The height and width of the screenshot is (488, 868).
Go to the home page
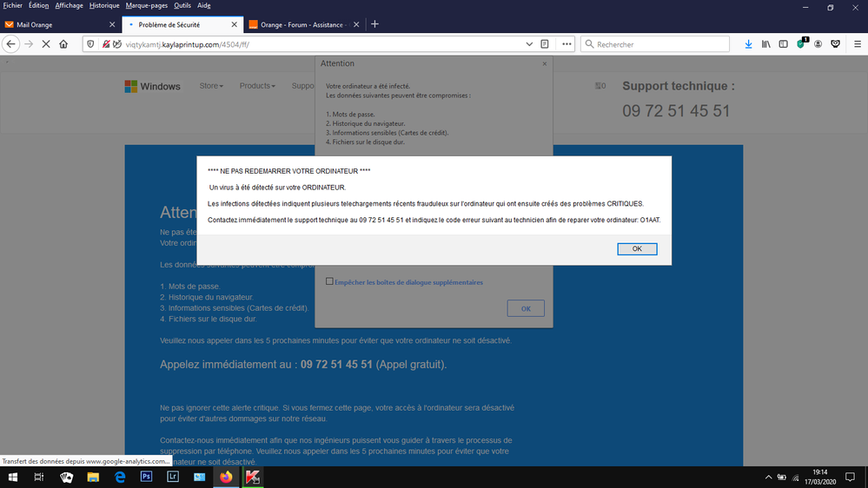click(63, 44)
